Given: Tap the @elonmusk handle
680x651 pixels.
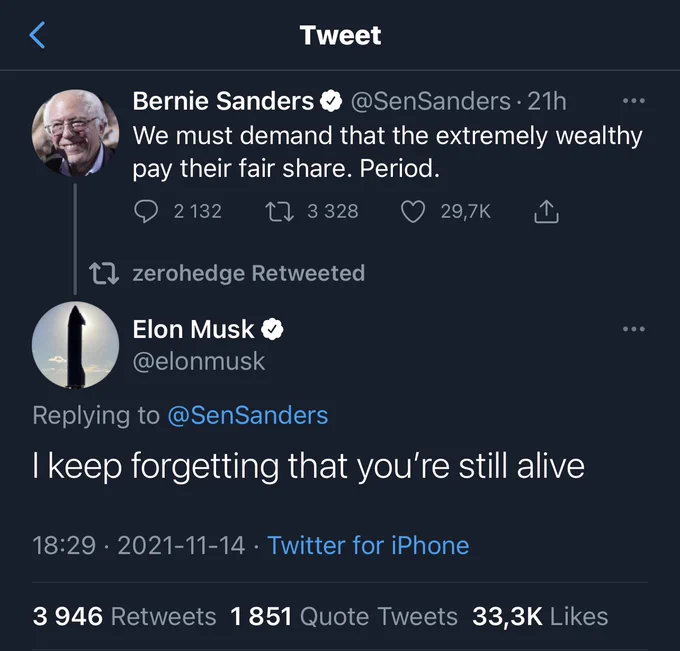Looking at the screenshot, I should click(x=199, y=362).
